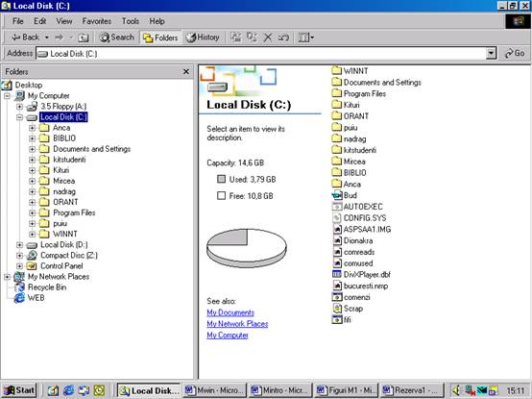Go up one folder level icon
532x399 pixels.
coord(84,37)
